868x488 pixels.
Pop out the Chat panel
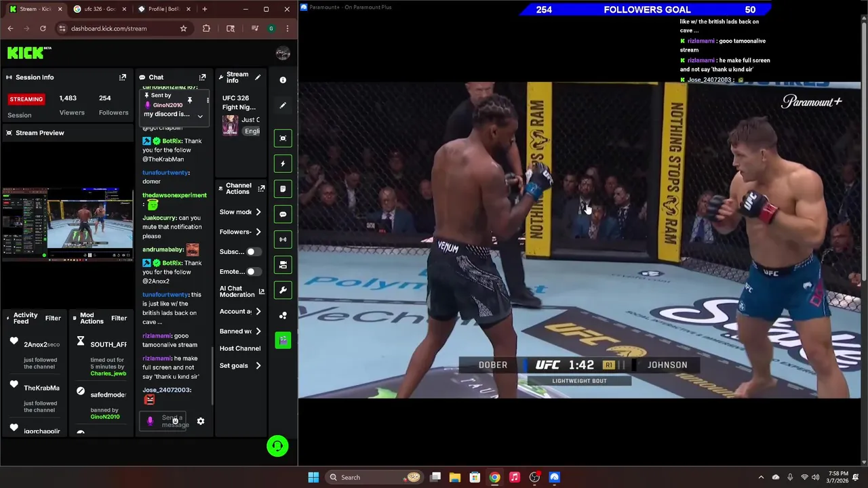tap(202, 77)
